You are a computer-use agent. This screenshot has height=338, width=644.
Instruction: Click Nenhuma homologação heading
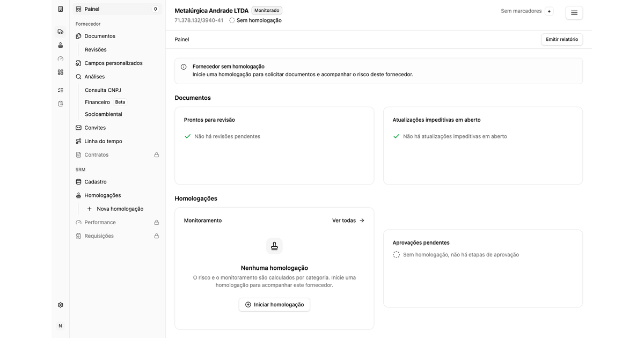click(274, 268)
